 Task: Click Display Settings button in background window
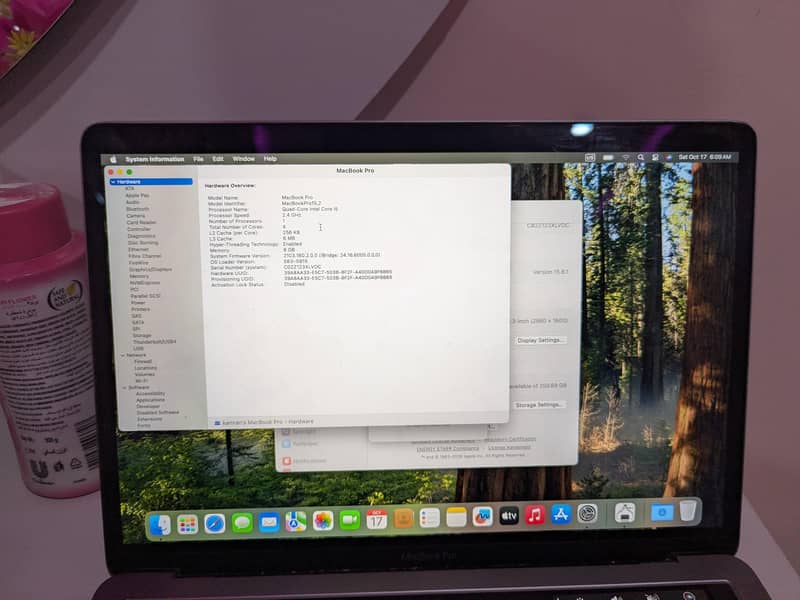point(540,340)
